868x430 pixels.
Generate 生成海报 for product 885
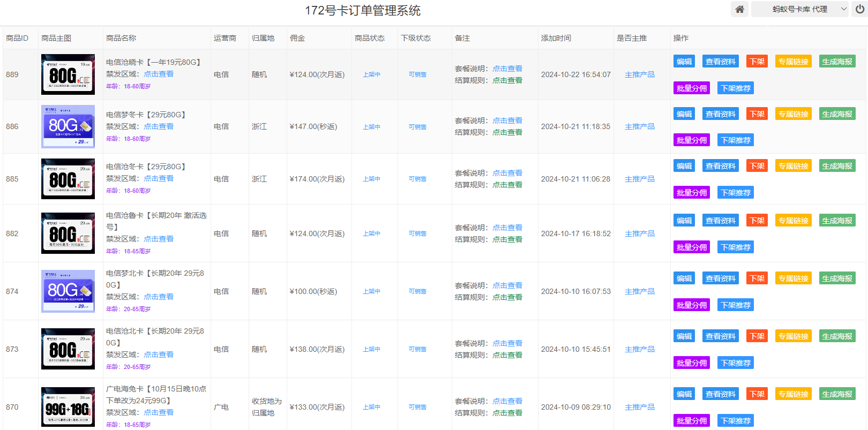837,166
